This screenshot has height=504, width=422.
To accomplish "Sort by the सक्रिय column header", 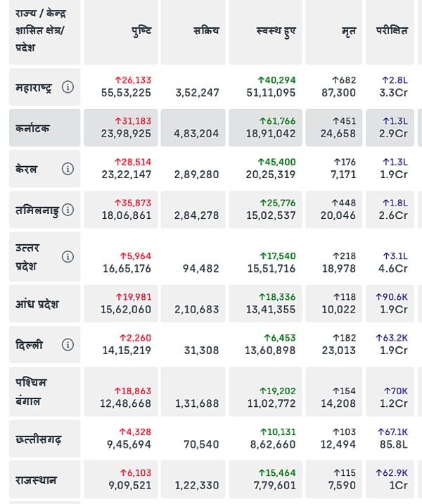I will (x=206, y=31).
